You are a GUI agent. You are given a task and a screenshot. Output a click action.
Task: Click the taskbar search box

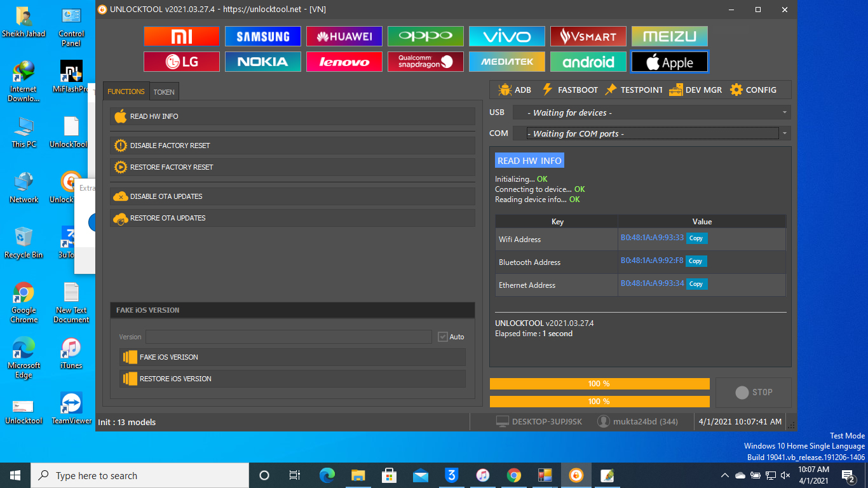(x=140, y=475)
